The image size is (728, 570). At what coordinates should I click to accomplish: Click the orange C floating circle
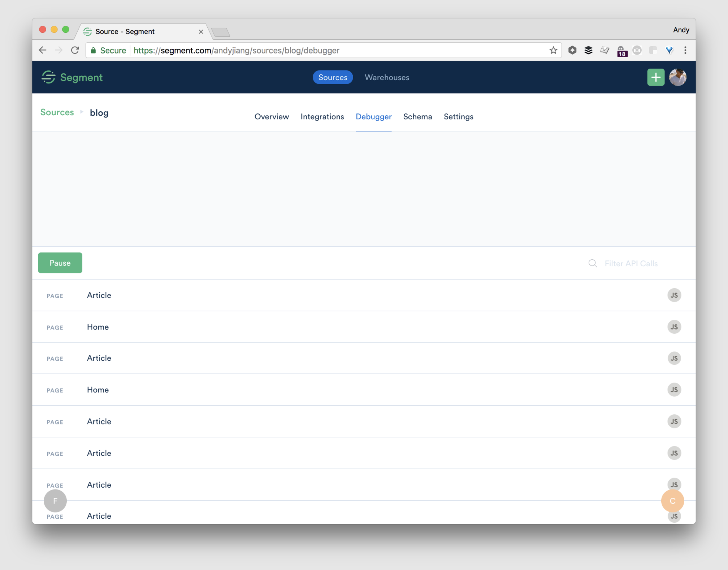pos(672,501)
